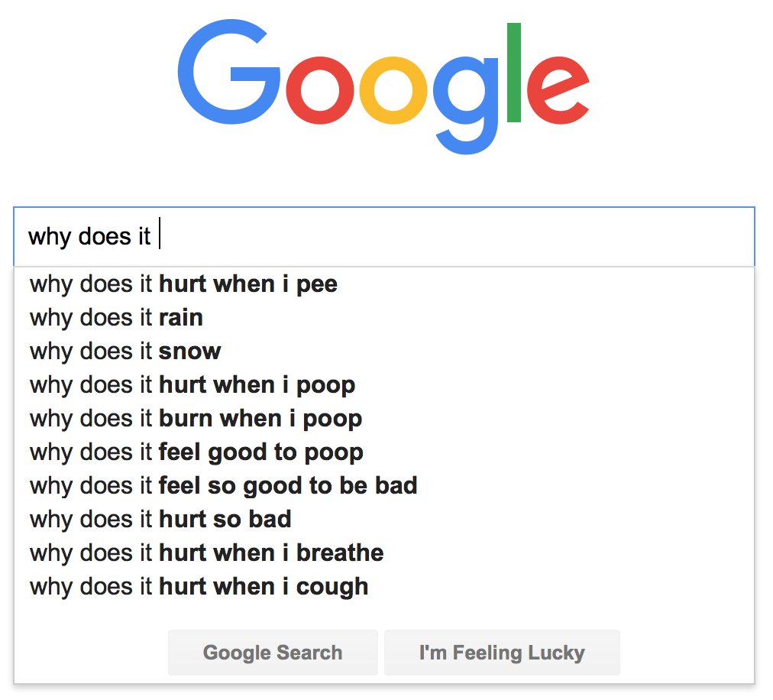Choose 'why does it burn when i poop'
Image resolution: width=773 pixels, height=700 pixels.
point(196,419)
